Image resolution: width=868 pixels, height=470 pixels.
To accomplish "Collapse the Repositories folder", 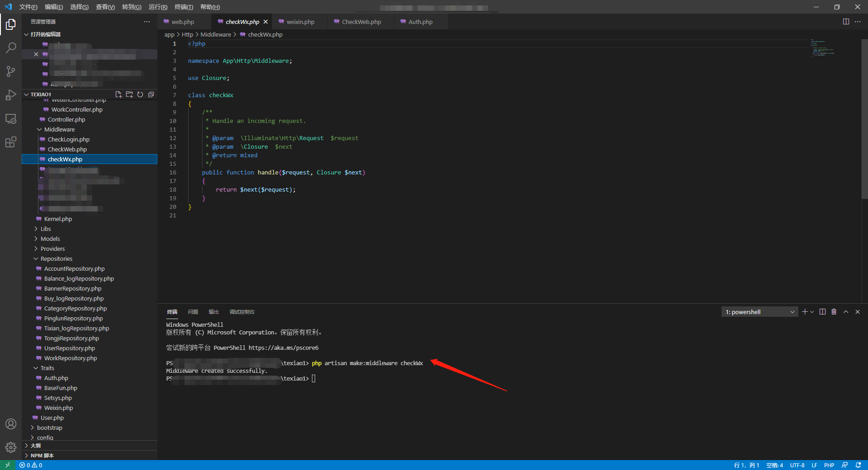I will (36, 258).
